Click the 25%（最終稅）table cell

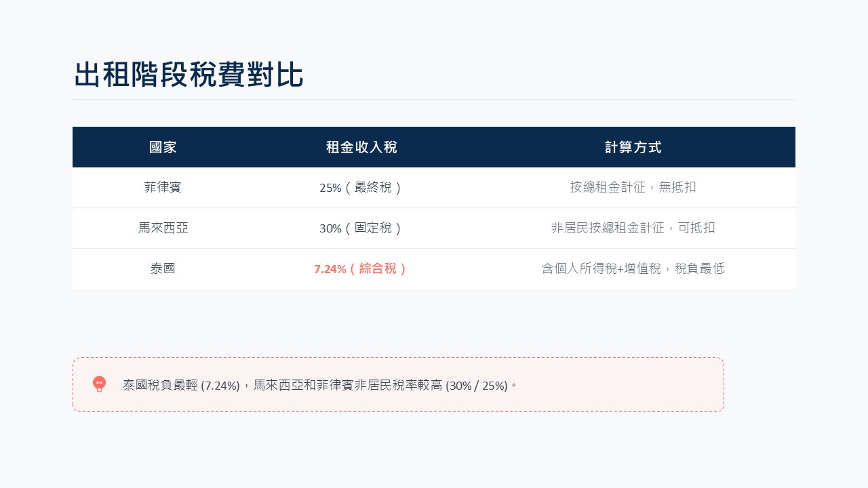point(361,188)
